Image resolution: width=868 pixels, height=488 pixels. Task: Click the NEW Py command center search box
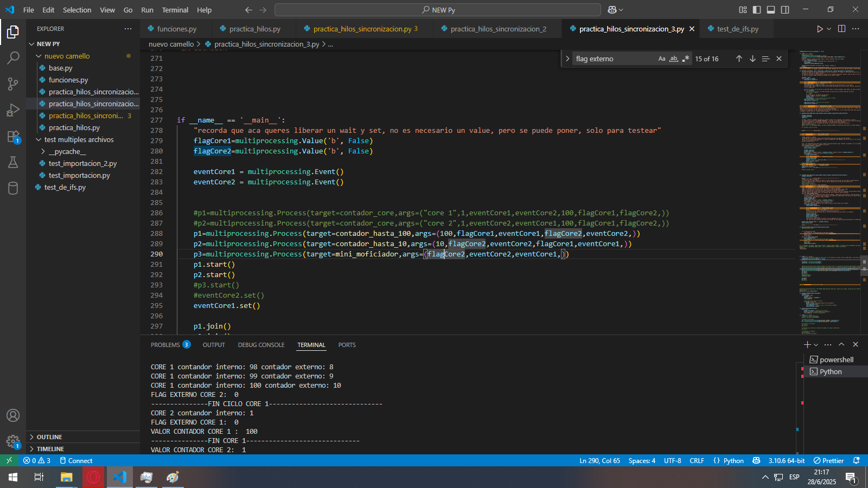438,10
